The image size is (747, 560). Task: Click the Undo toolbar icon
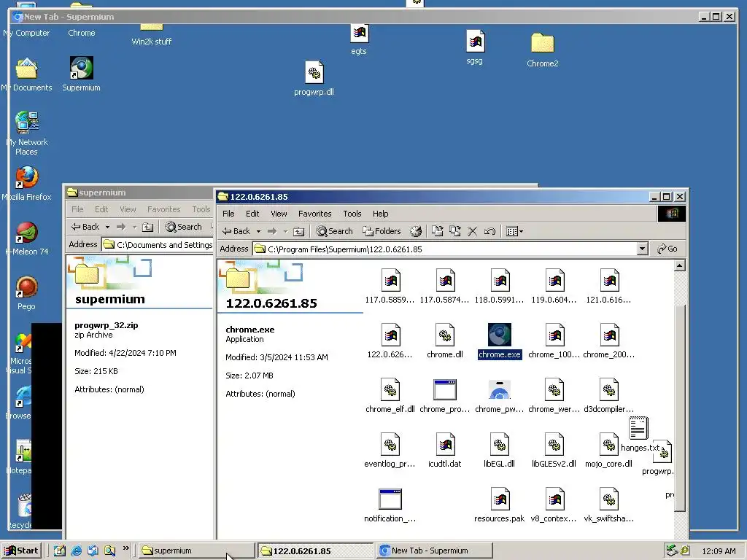489,231
